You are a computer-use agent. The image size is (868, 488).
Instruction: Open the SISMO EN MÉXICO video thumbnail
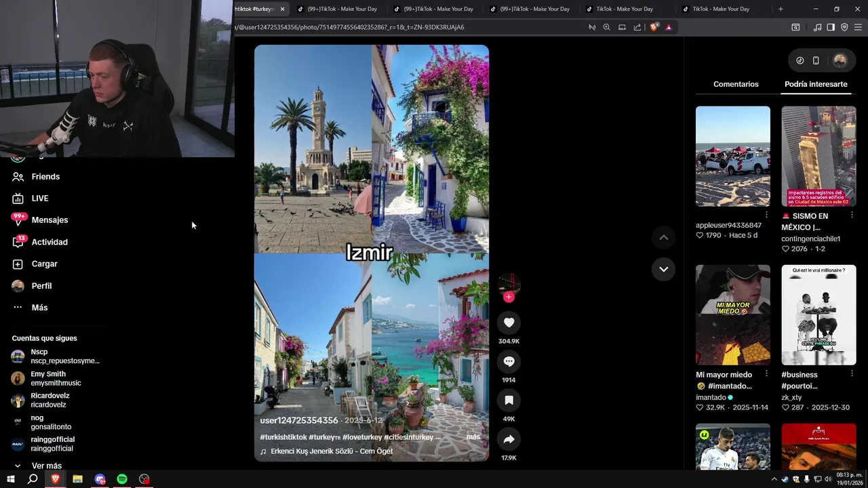pyautogui.click(x=818, y=156)
